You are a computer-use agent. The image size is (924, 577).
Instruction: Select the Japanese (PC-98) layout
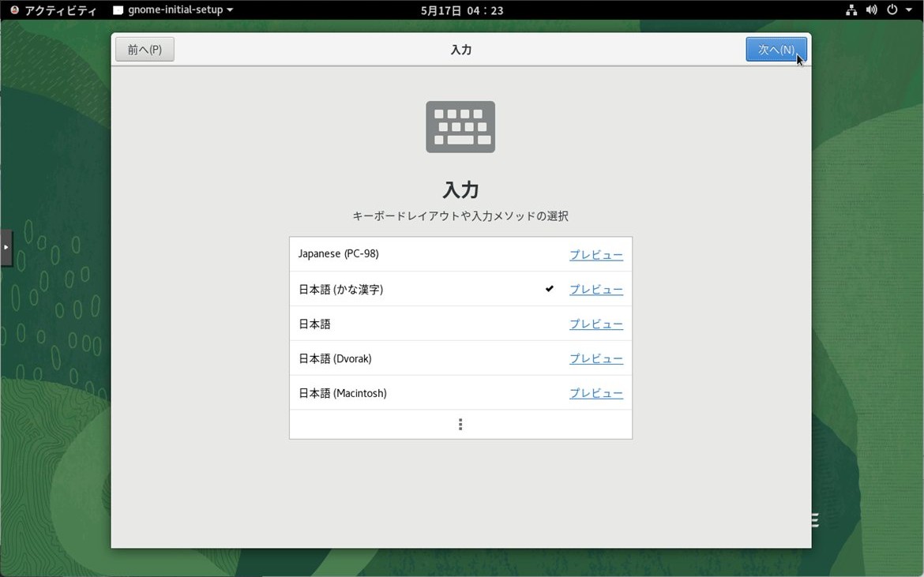[460, 254]
